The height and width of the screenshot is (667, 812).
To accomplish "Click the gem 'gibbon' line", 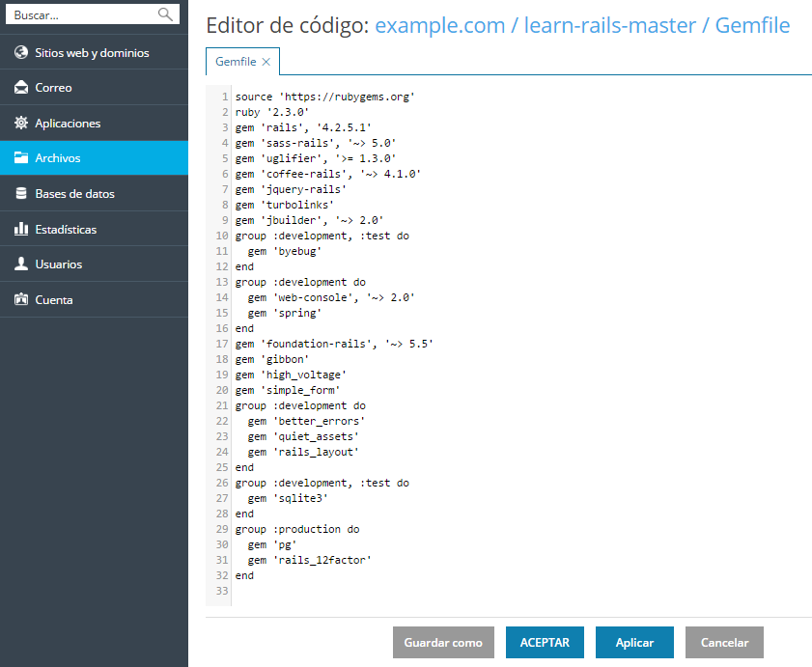I will click(272, 359).
